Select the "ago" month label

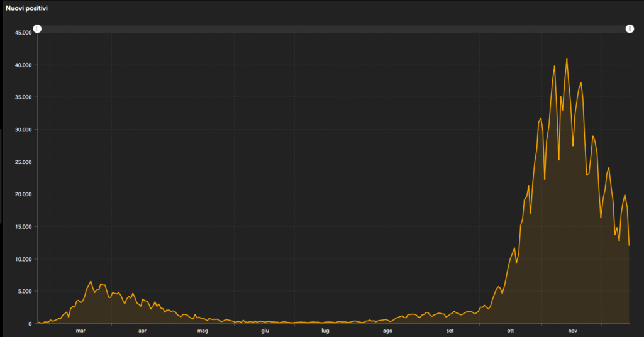387,330
